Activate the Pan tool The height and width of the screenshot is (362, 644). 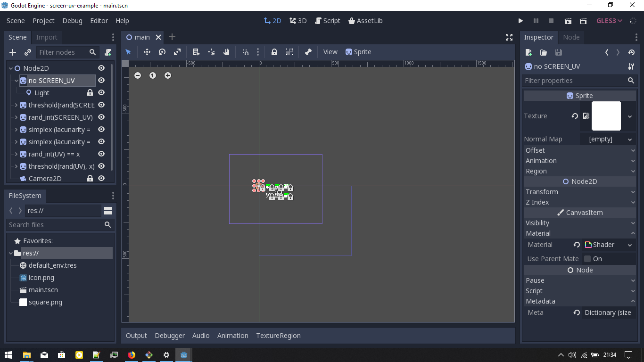click(x=226, y=52)
